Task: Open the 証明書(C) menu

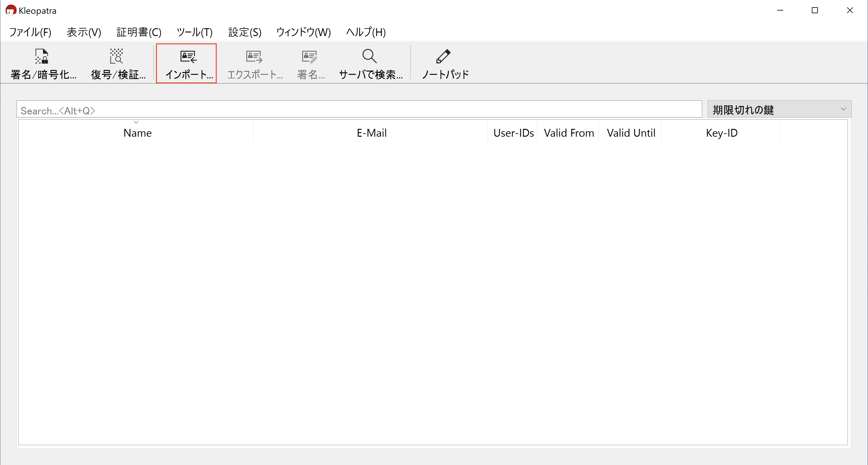Action: pos(138,32)
